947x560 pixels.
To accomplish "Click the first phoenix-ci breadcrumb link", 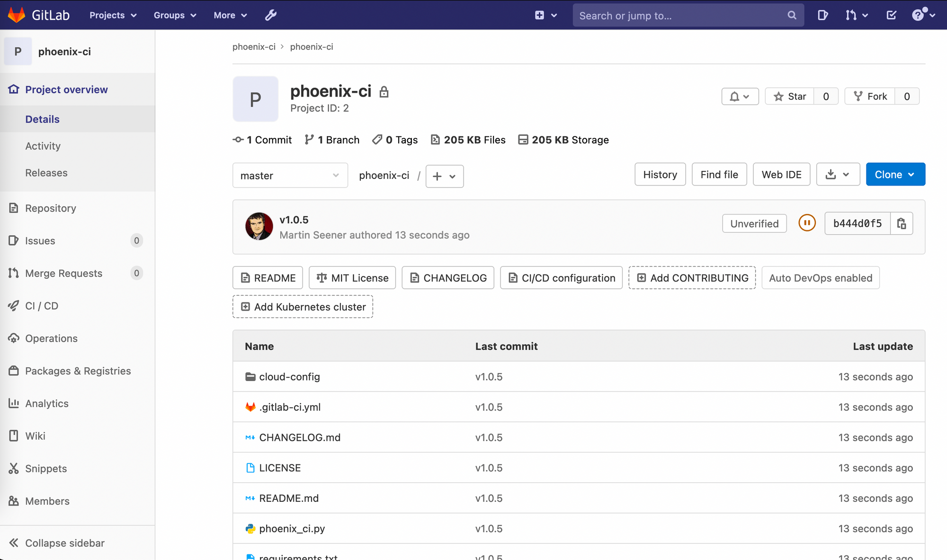I will pyautogui.click(x=254, y=47).
